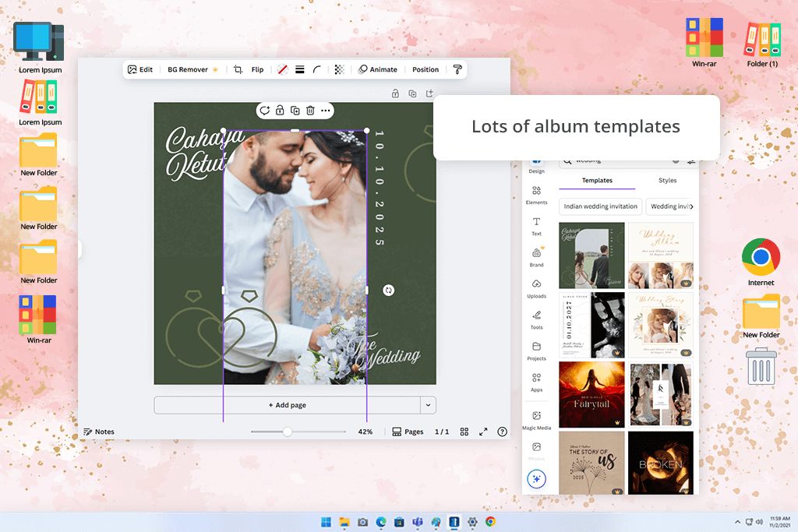
Task: Select the Fairytail red dress template
Action: pyautogui.click(x=591, y=395)
